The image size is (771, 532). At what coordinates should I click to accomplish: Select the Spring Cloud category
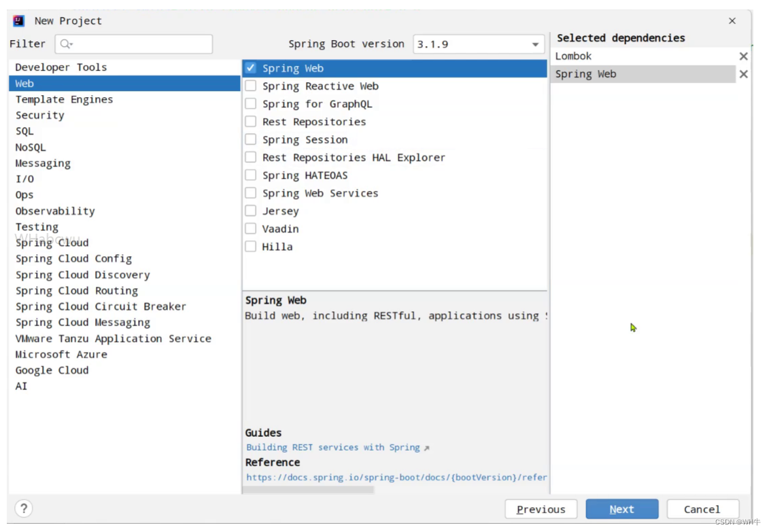point(124,243)
